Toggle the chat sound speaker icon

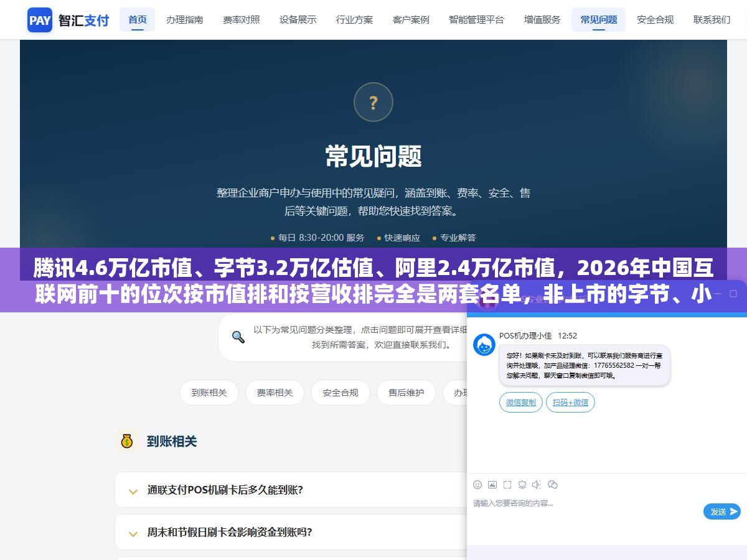[537, 484]
